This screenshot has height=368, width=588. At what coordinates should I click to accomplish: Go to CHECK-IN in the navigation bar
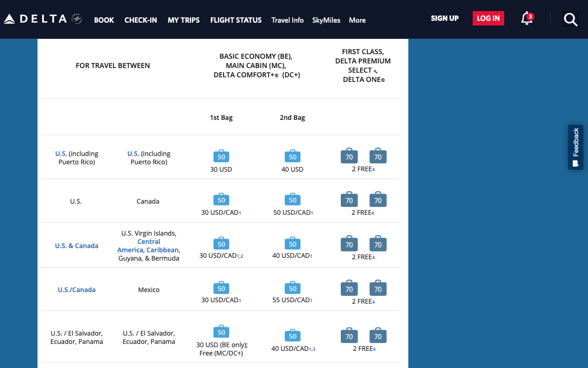click(140, 20)
